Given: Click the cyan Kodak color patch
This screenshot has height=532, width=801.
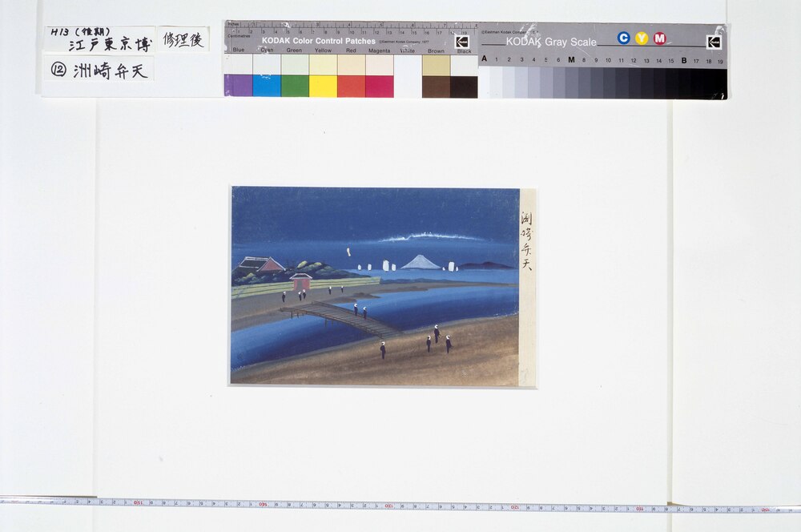Looking at the screenshot, I should click(267, 86).
